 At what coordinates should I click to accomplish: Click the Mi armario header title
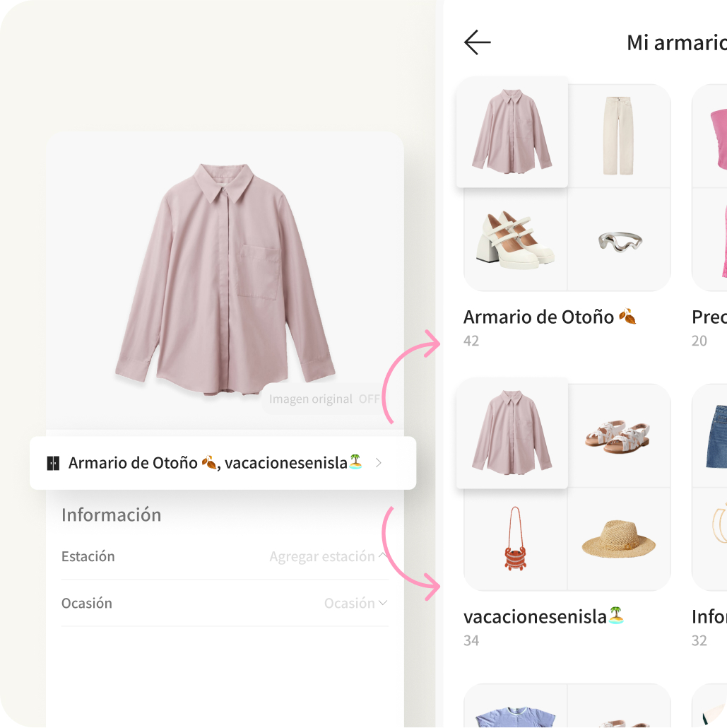point(676,42)
